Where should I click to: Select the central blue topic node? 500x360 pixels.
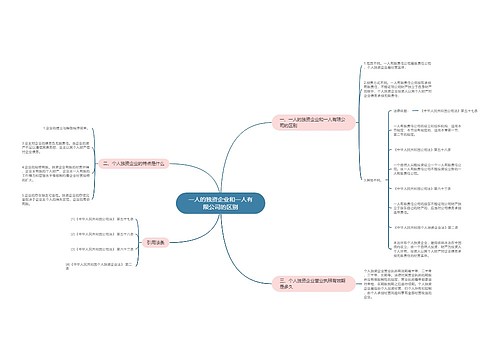(220, 203)
